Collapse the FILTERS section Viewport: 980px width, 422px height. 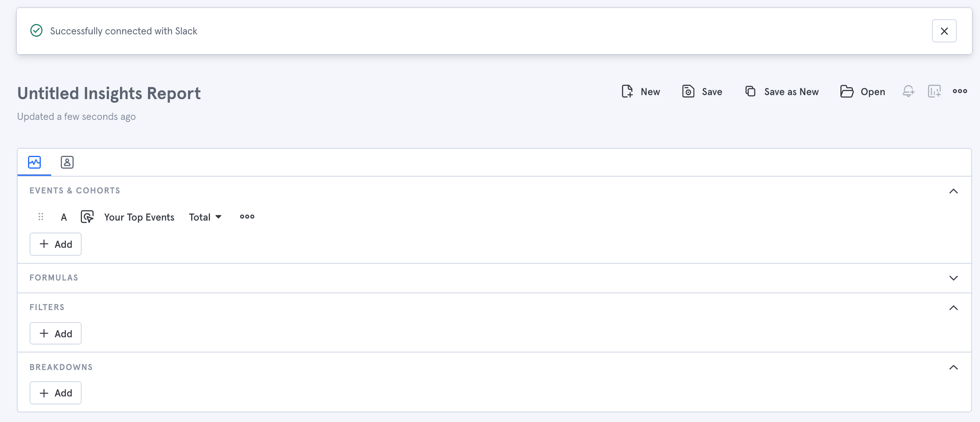point(954,307)
